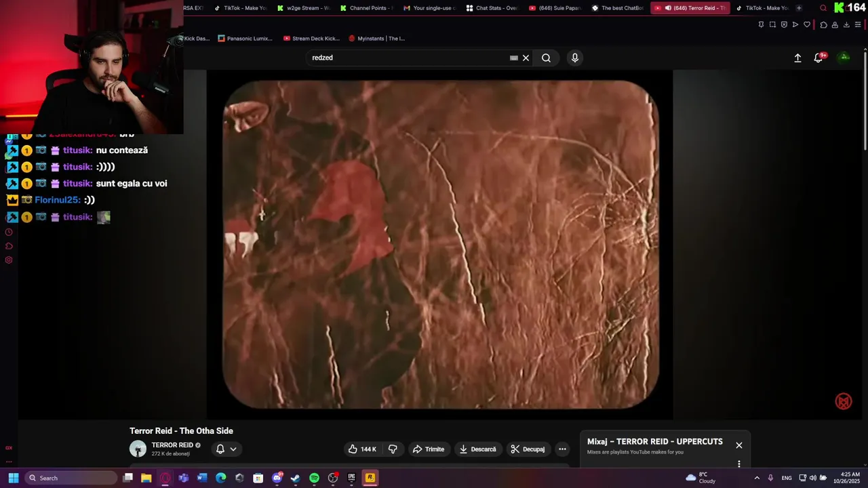Switch to the Channel Points tab
Image resolution: width=868 pixels, height=488 pixels.
[x=366, y=8]
